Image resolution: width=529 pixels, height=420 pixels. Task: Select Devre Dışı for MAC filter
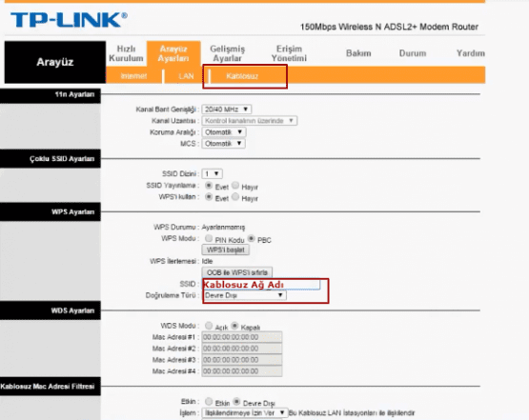(x=236, y=402)
